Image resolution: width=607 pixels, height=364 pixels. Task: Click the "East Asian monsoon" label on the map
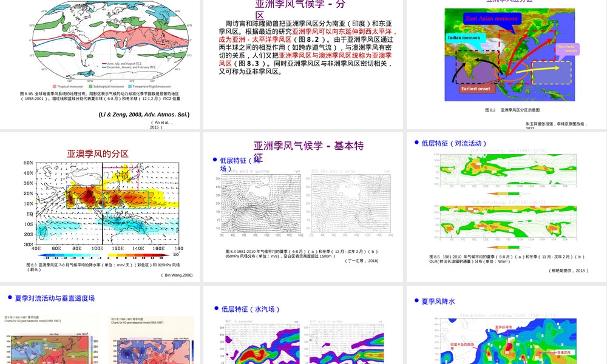pyautogui.click(x=492, y=18)
